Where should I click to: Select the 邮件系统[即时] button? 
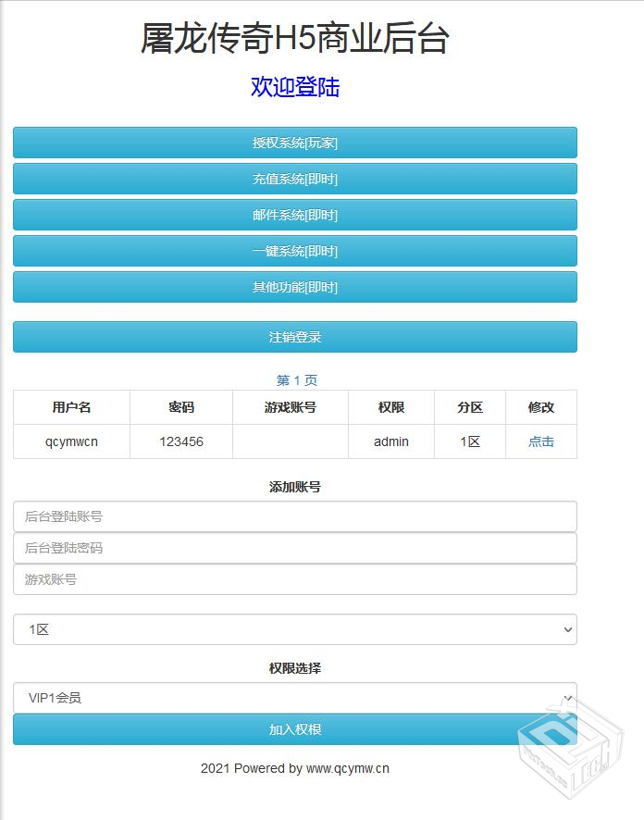294,215
